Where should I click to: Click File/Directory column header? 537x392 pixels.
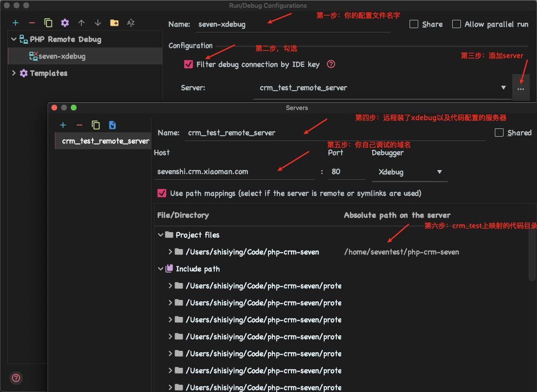click(183, 215)
